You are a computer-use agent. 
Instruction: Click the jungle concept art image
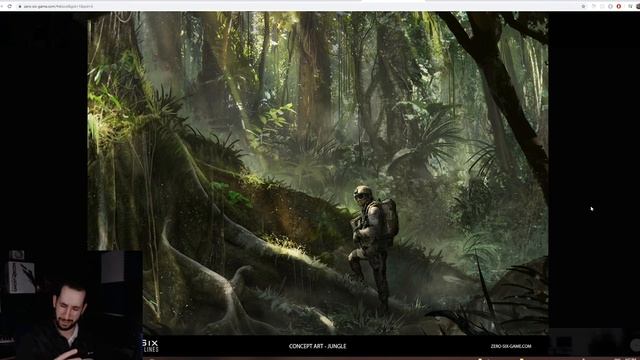tap(318, 173)
